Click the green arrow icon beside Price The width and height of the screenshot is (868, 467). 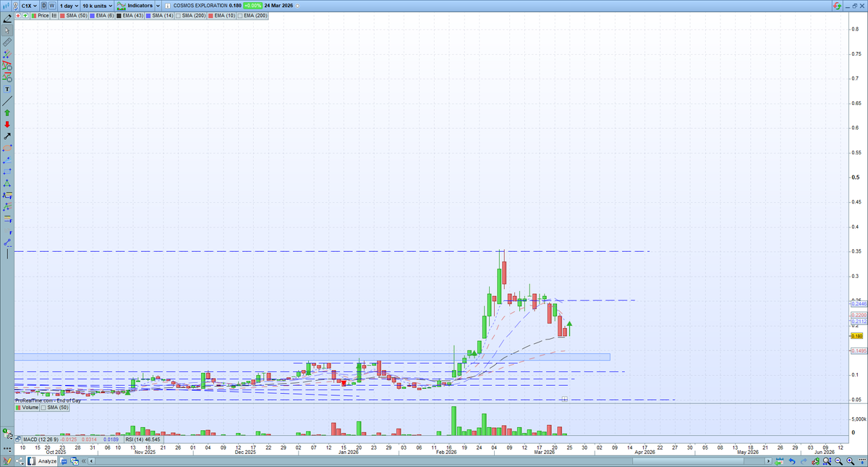[x=26, y=15]
